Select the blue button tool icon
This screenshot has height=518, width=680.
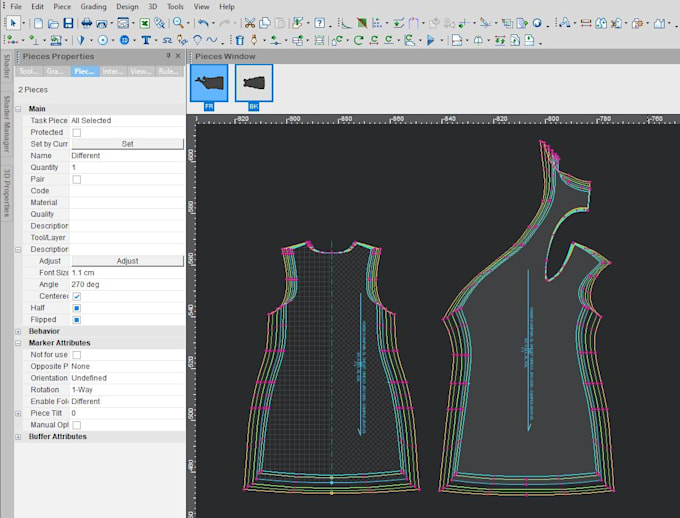[124, 40]
